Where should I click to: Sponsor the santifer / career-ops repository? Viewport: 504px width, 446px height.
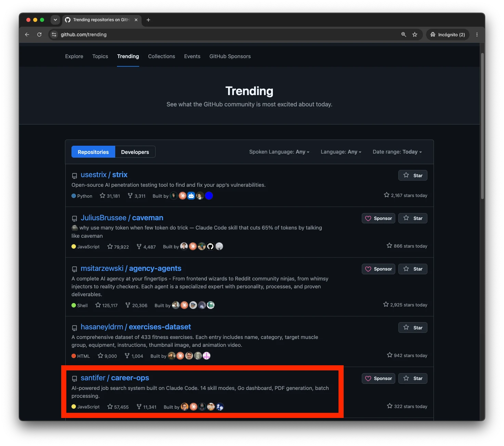point(379,378)
